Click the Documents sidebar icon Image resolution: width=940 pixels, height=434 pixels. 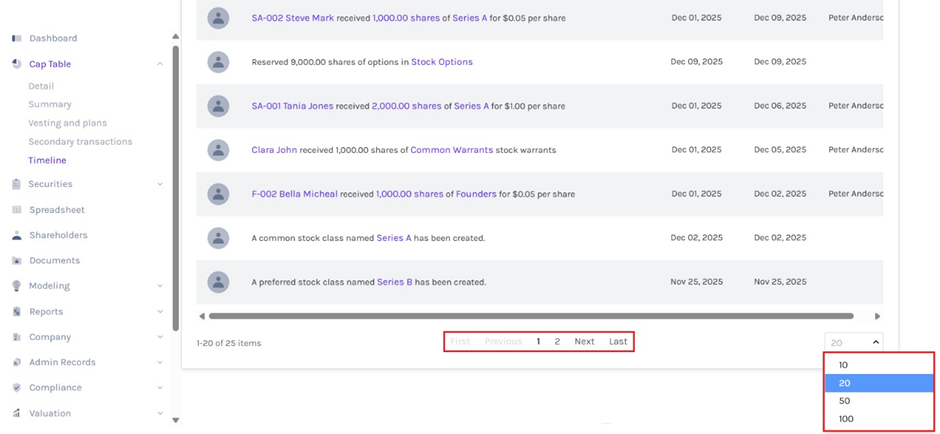pos(17,260)
